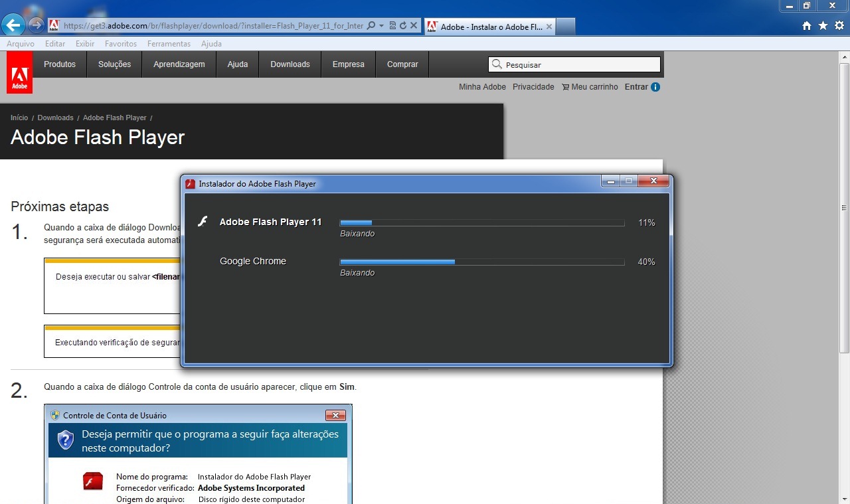Stop page loading with X in address bar
The width and height of the screenshot is (850, 504).
pos(414,26)
